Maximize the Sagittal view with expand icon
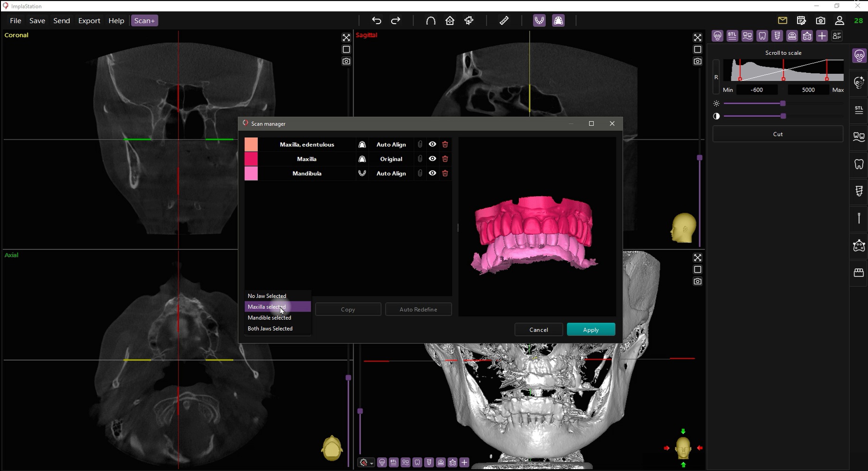 pyautogui.click(x=698, y=37)
